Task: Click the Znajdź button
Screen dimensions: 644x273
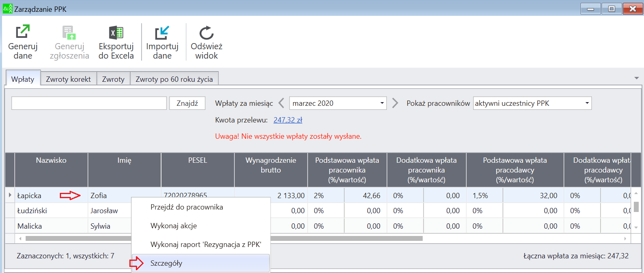Action: point(187,103)
